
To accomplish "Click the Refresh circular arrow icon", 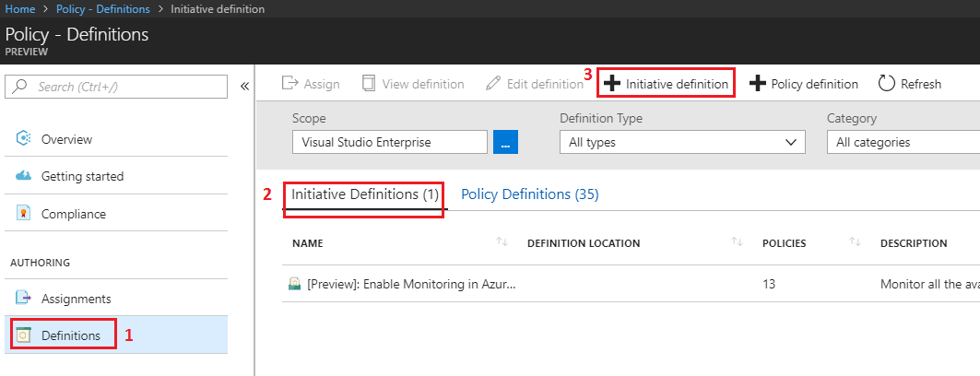I will pyautogui.click(x=887, y=84).
